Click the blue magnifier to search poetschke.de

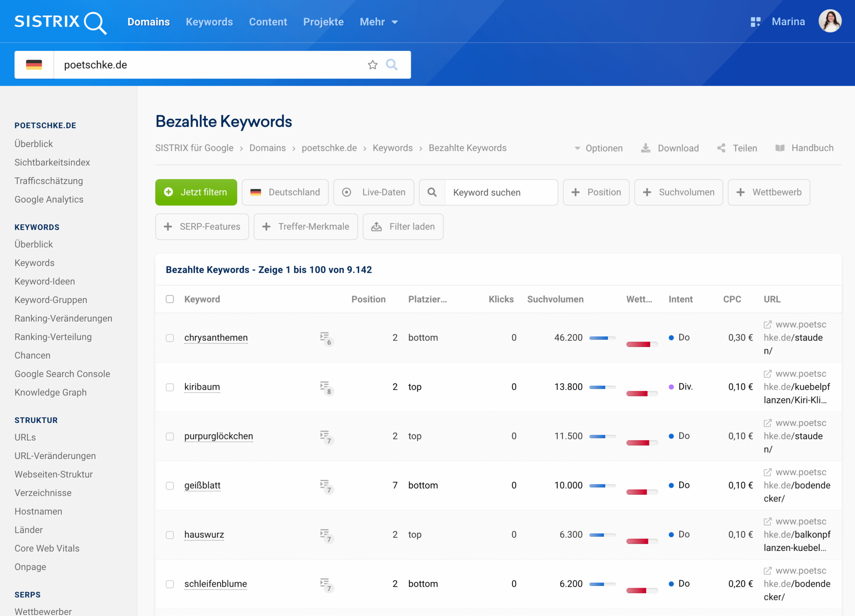(392, 65)
